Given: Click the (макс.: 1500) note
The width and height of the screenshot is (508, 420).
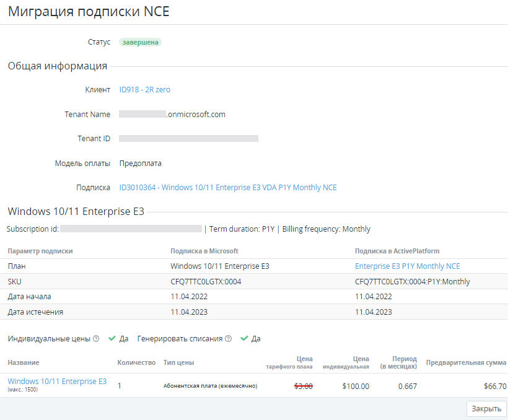Looking at the screenshot, I should [x=23, y=390].
